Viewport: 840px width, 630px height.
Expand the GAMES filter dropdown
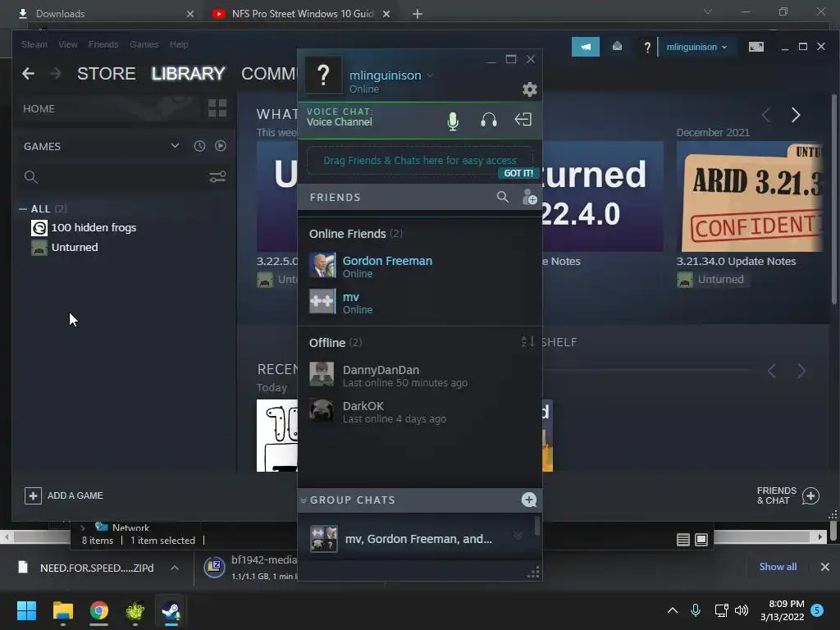(175, 146)
